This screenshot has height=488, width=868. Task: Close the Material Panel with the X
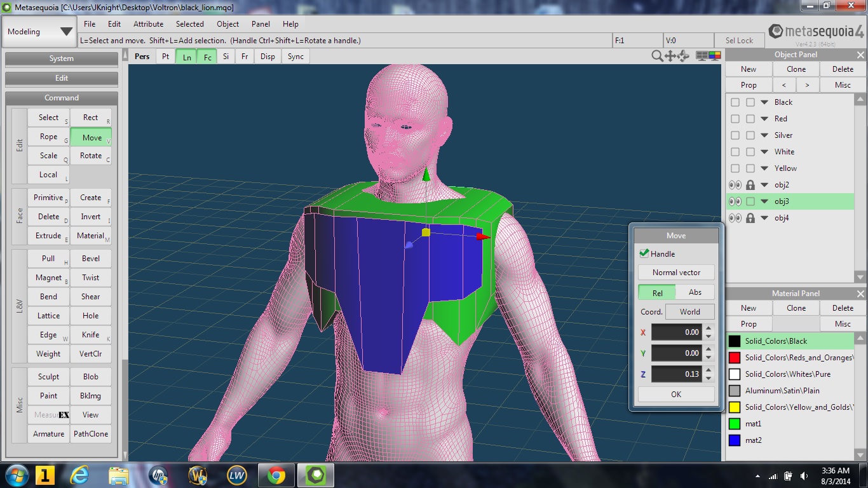tap(861, 294)
